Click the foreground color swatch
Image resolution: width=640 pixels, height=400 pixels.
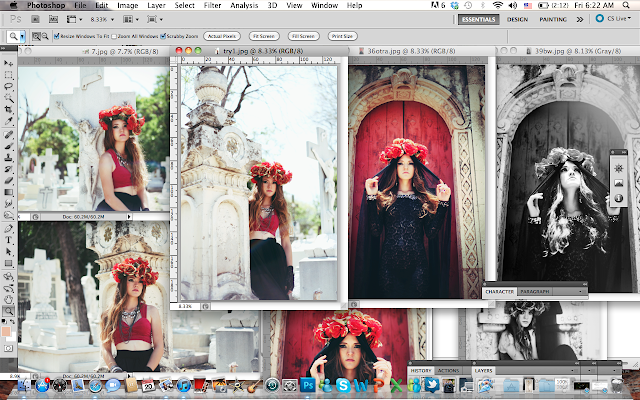click(8, 329)
